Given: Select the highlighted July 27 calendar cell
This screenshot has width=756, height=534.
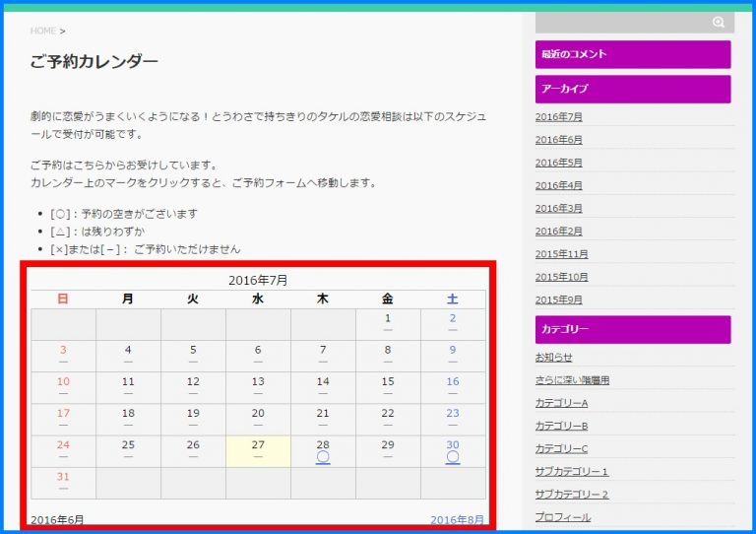Looking at the screenshot, I should 258,450.
